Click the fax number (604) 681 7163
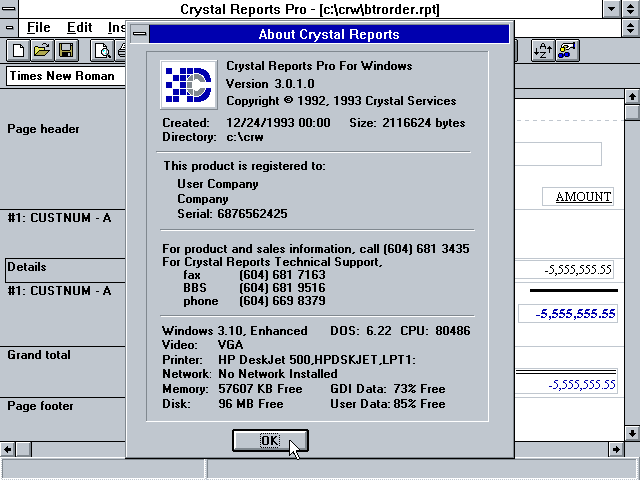The image size is (640, 480). (282, 275)
